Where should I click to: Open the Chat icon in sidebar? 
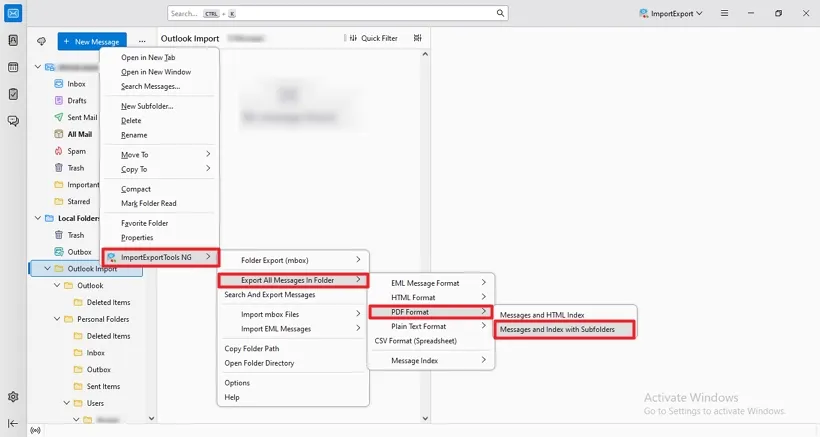click(x=13, y=121)
